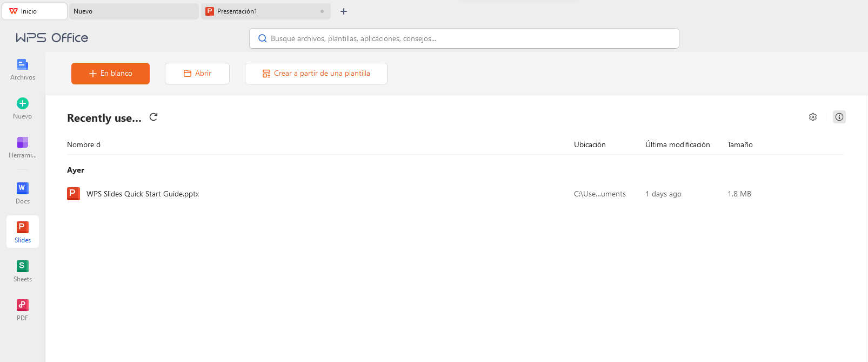Open the Archivos sidebar section

pyautogui.click(x=23, y=70)
